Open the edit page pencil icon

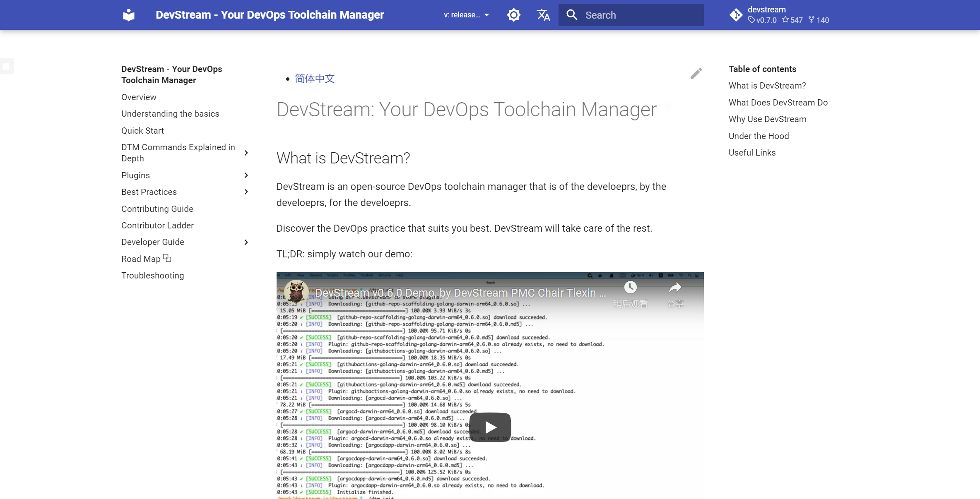click(x=696, y=73)
